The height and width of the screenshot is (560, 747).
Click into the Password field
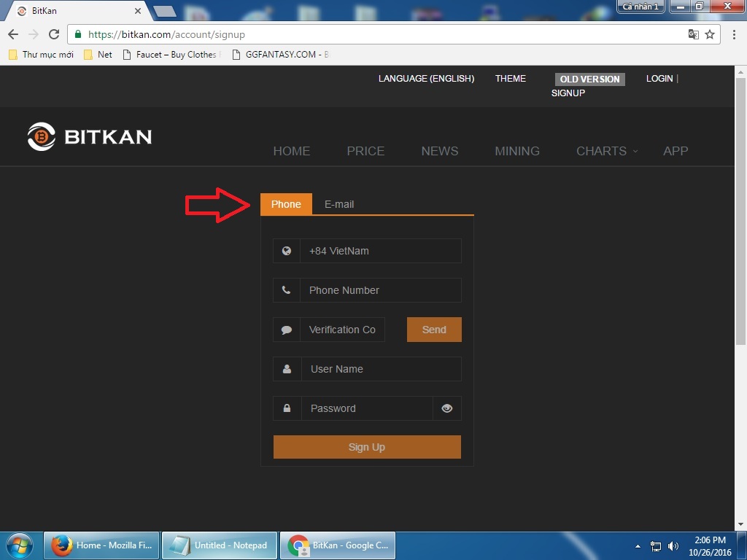pyautogui.click(x=367, y=408)
